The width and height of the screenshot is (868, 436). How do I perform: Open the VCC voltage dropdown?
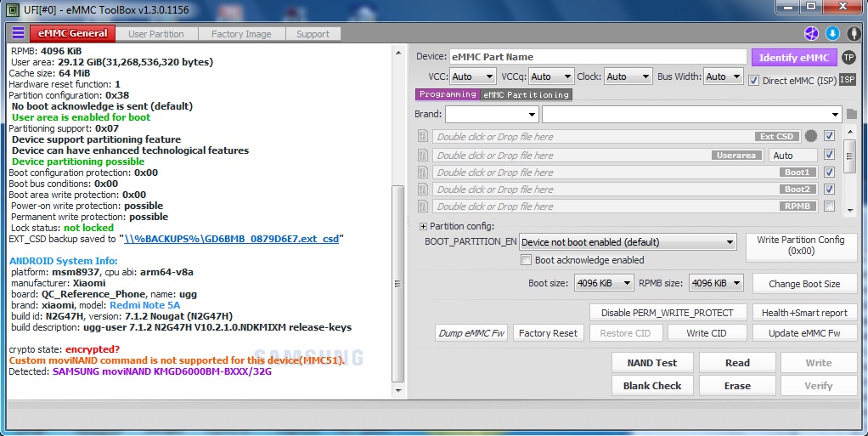(473, 76)
